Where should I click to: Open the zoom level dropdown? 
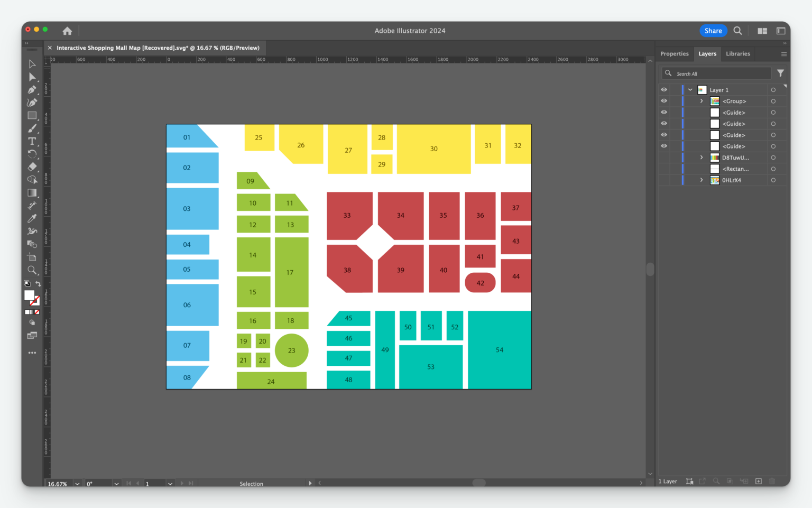point(77,483)
